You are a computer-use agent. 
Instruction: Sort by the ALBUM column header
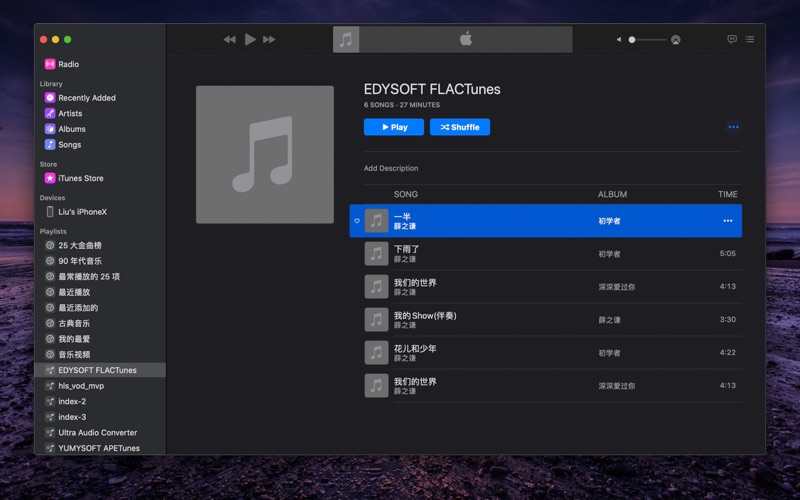coord(612,194)
